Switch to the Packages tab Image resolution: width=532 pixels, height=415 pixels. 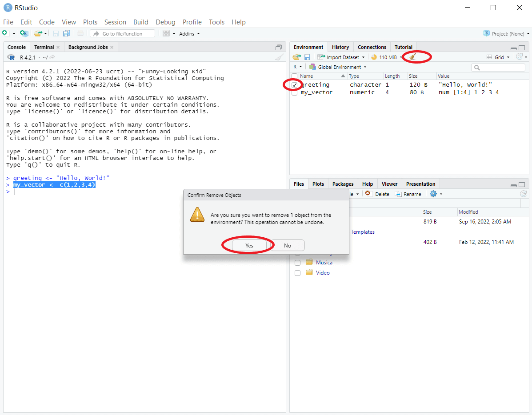pos(343,184)
